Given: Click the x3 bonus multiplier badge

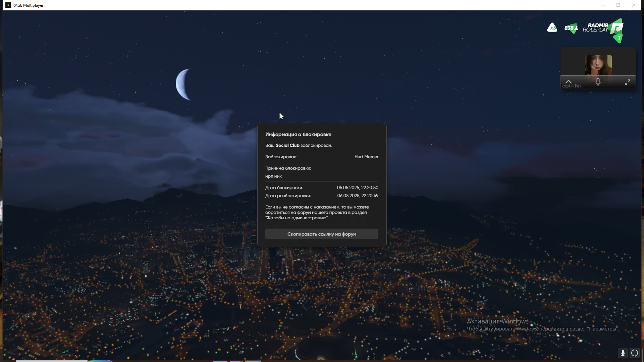Looking at the screenshot, I should click(552, 27).
